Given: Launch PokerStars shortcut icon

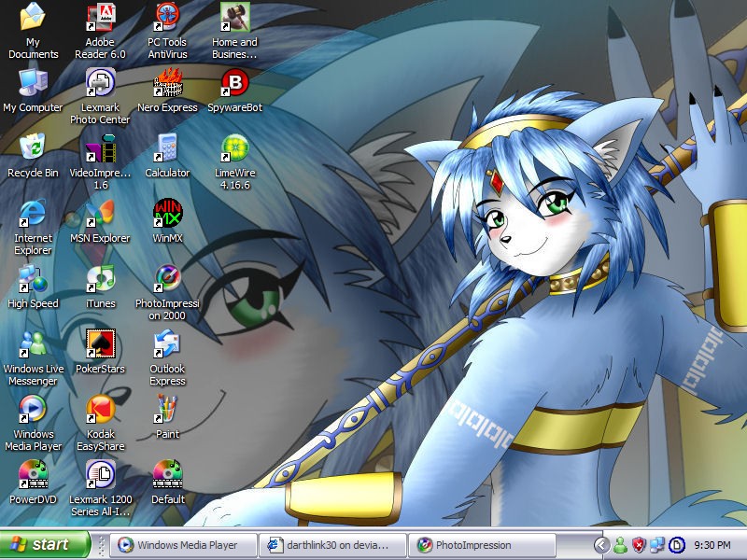Looking at the screenshot, I should click(100, 343).
